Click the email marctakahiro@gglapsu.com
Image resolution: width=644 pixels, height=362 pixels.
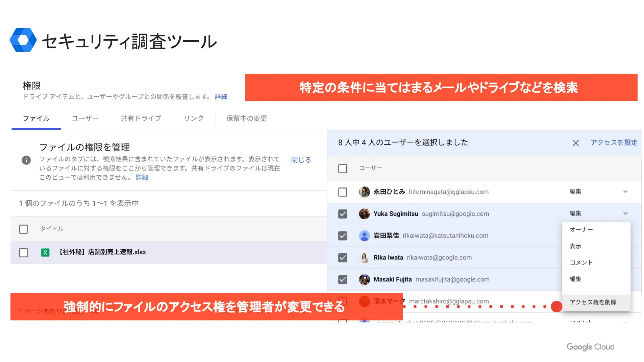pos(449,301)
